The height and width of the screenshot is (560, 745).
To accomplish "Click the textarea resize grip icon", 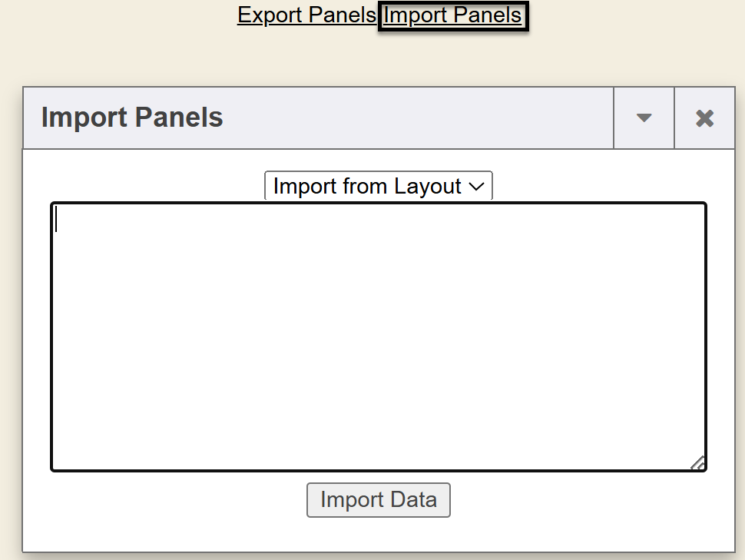I will 697,462.
